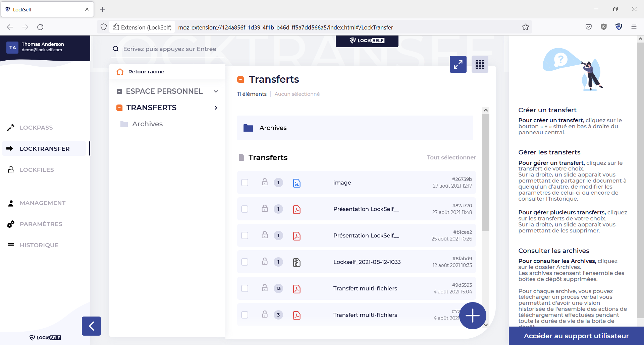
Task: Click the PDF icon for transfer #b1cee2
Action: click(297, 236)
